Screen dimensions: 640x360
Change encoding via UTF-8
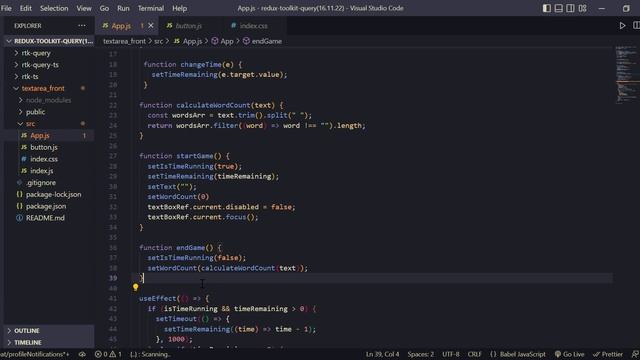(x=451, y=354)
